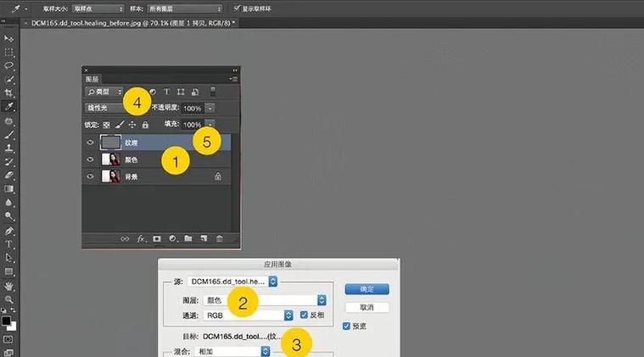Select the Dodge tool
Image resolution: width=644 pixels, height=357 pixels.
pyautogui.click(x=8, y=216)
